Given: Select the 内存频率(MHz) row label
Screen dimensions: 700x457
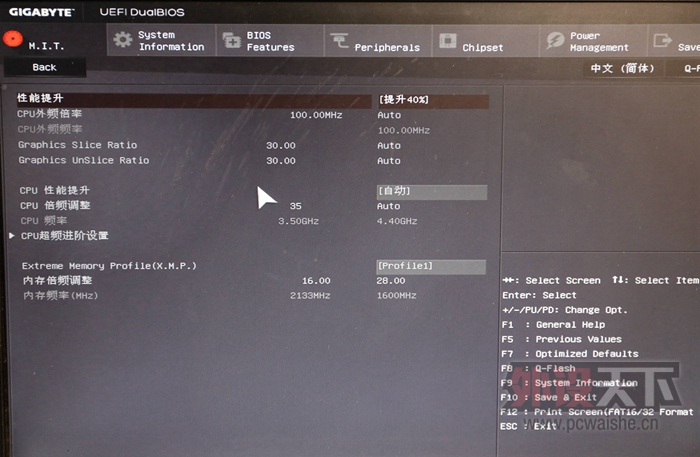Looking at the screenshot, I should pos(61,295).
